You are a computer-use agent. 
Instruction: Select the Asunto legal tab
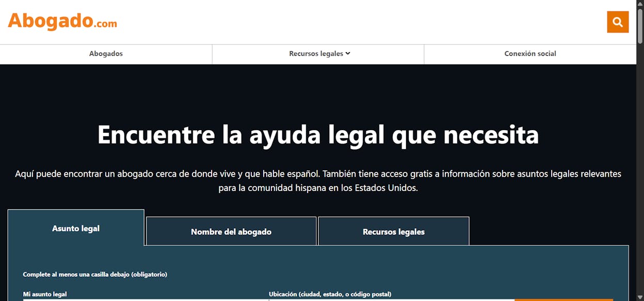coord(76,228)
